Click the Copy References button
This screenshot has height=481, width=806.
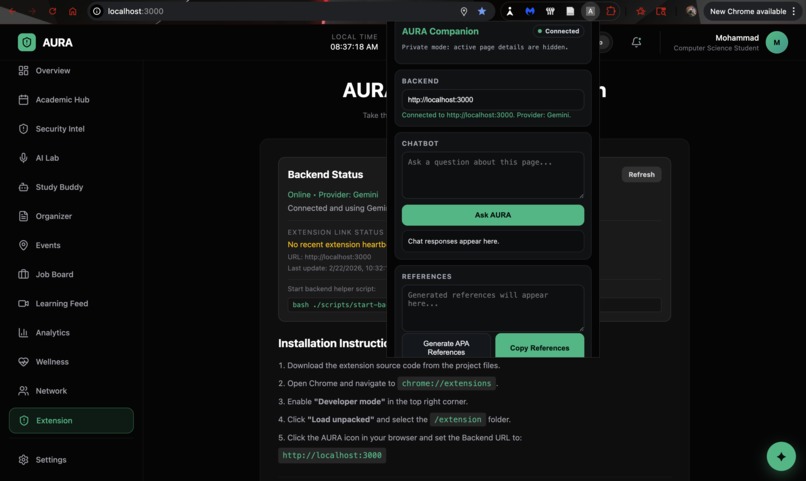pos(539,347)
